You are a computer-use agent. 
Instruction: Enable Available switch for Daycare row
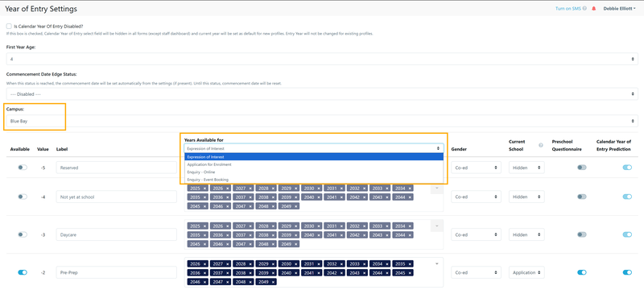(23, 234)
